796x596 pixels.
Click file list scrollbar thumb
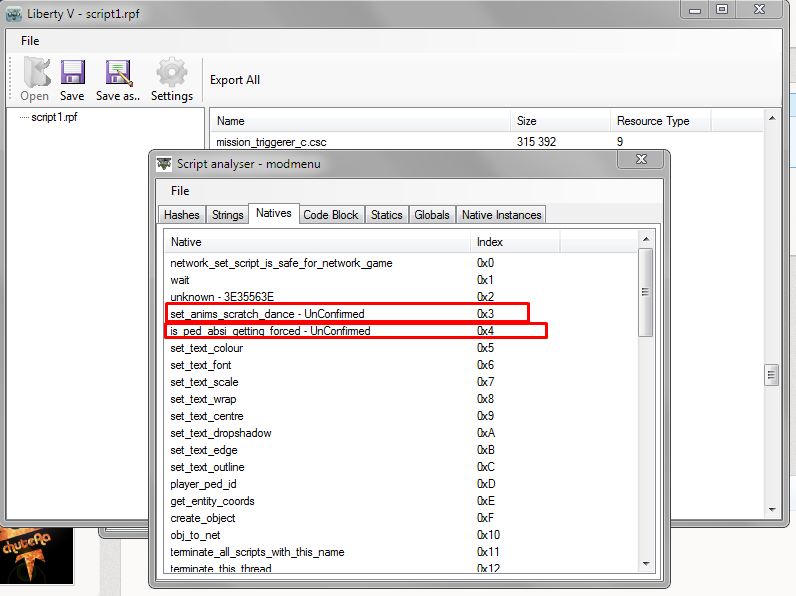click(x=772, y=375)
